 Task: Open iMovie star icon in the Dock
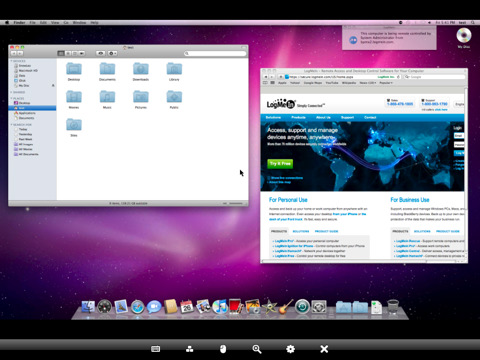[x=269, y=307]
